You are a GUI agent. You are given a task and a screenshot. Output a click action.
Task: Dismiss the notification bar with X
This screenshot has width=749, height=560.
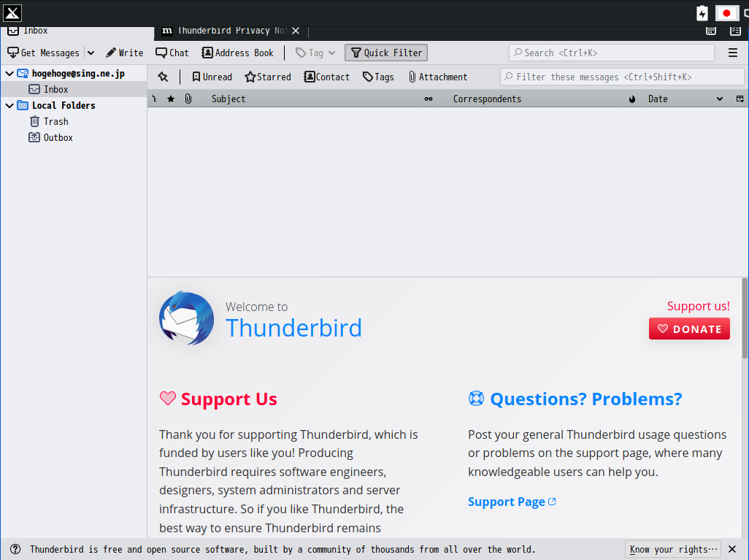[731, 550]
